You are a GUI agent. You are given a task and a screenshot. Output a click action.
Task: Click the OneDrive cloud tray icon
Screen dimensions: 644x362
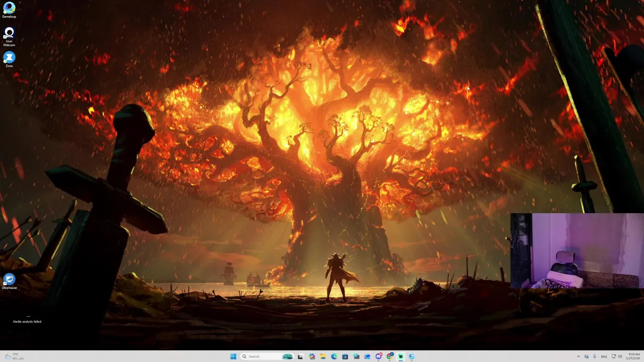pos(587,356)
